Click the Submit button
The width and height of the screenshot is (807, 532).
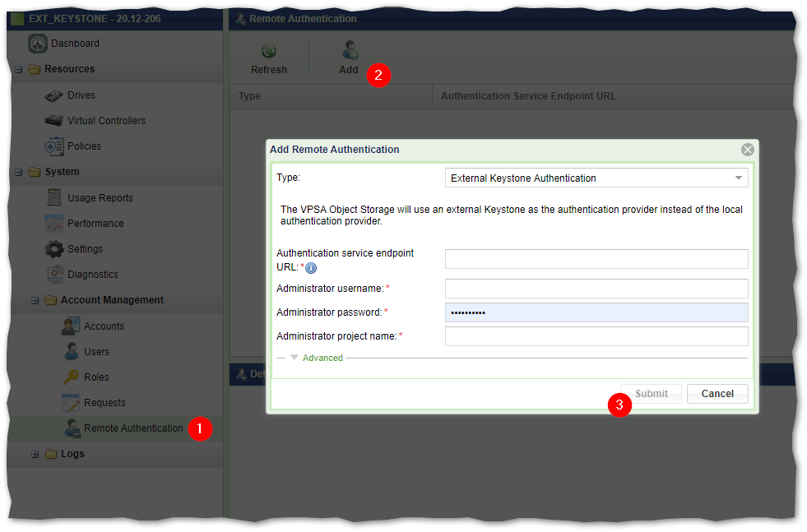[x=651, y=394]
